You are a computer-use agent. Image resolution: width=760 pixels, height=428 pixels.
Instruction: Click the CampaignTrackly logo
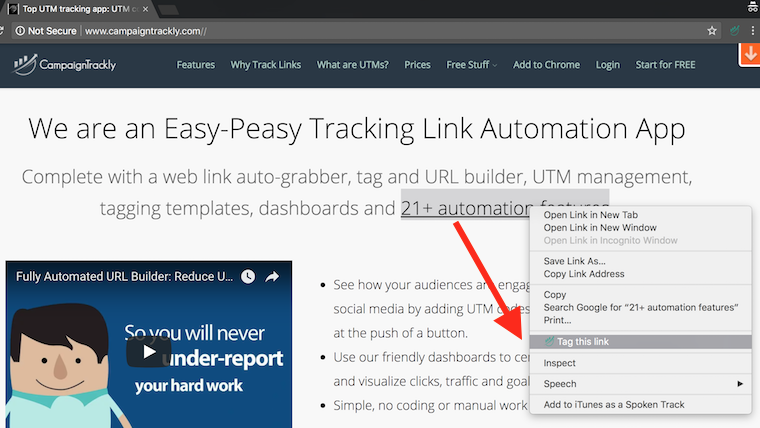pos(64,64)
